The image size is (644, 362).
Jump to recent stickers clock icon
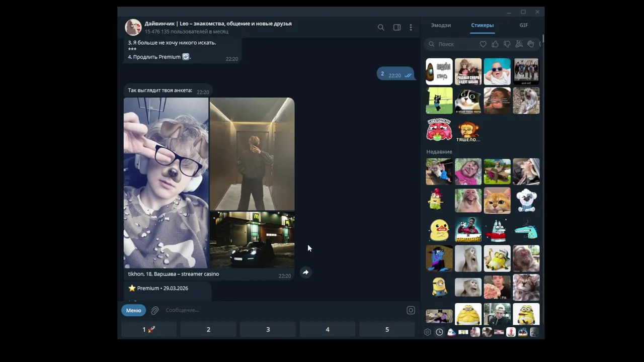tap(439, 332)
